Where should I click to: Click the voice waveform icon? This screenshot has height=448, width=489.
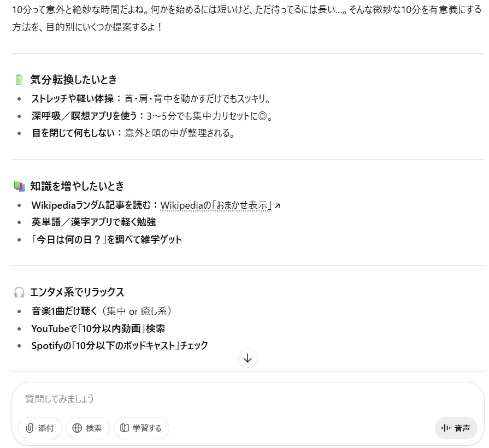click(446, 428)
